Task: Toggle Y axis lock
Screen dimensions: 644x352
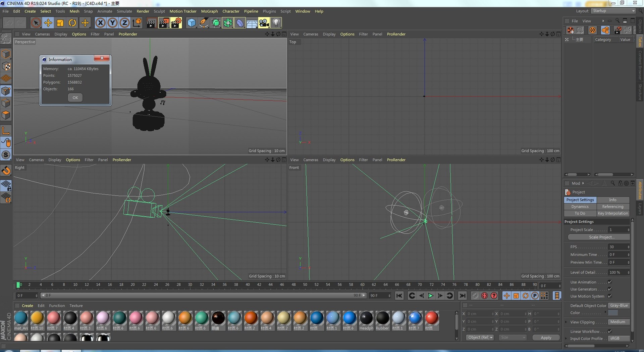Action: [x=112, y=23]
